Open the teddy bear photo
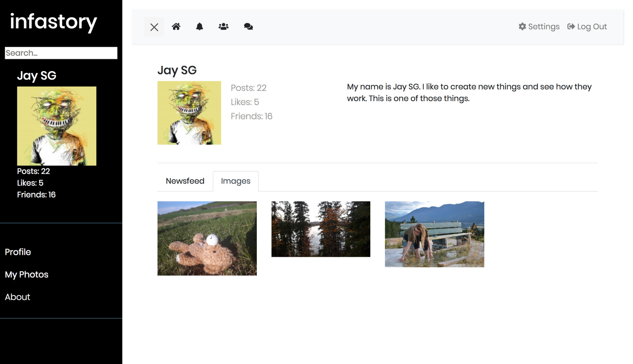This screenshot has height=364, width=633. point(207,238)
